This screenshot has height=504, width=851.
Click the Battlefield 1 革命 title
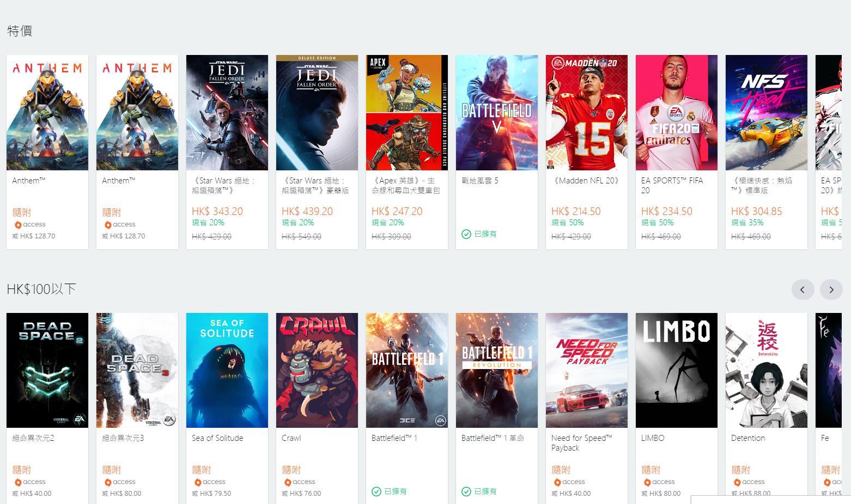click(493, 438)
